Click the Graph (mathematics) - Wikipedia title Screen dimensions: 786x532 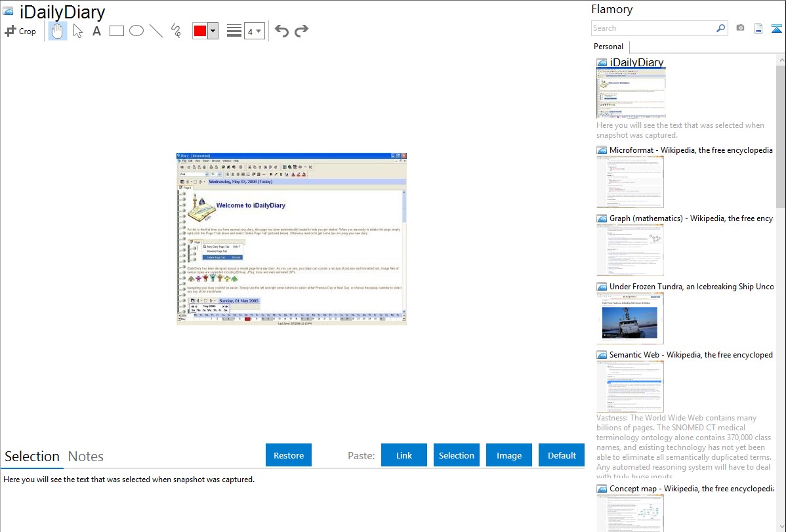pyautogui.click(x=691, y=218)
